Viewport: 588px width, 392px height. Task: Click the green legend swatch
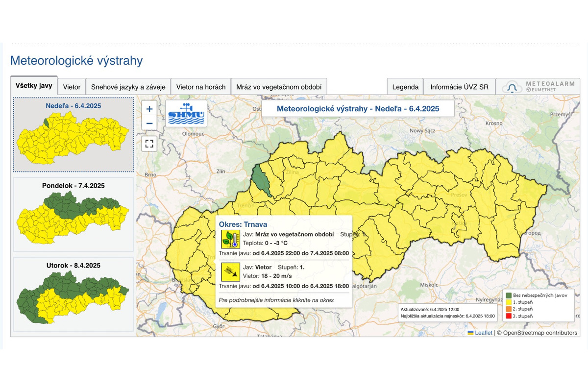(x=508, y=295)
